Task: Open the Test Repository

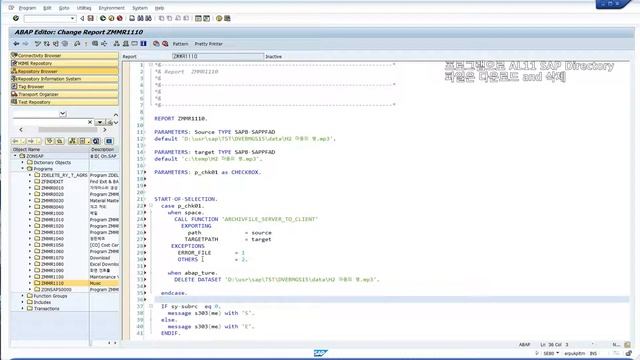Action: [x=64, y=102]
